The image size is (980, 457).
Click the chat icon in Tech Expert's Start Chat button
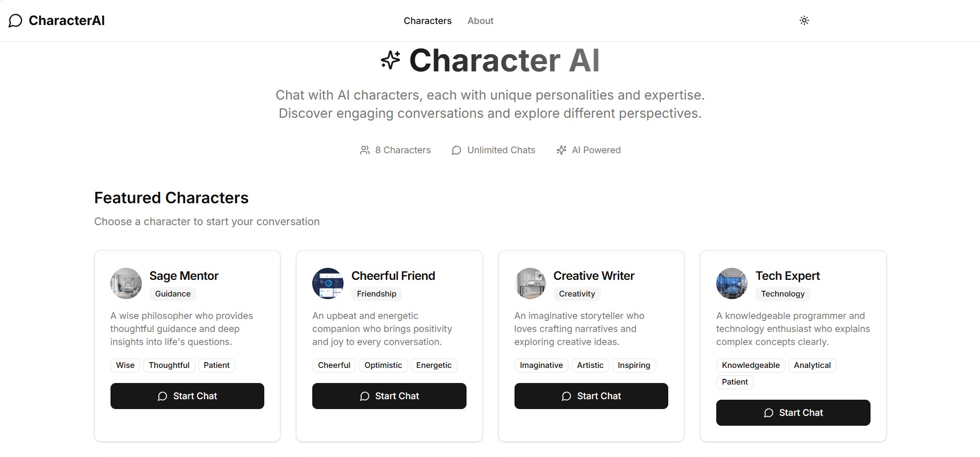coord(768,413)
